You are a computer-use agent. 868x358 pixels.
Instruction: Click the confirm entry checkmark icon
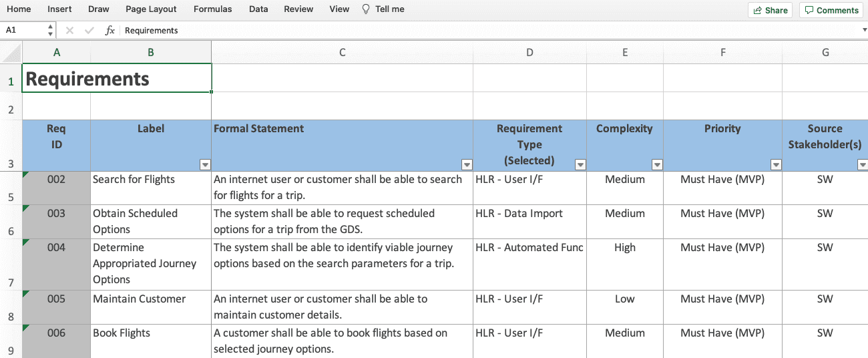(x=89, y=31)
